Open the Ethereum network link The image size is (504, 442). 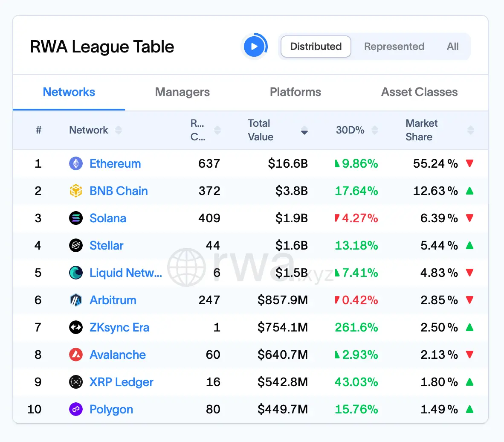click(115, 163)
